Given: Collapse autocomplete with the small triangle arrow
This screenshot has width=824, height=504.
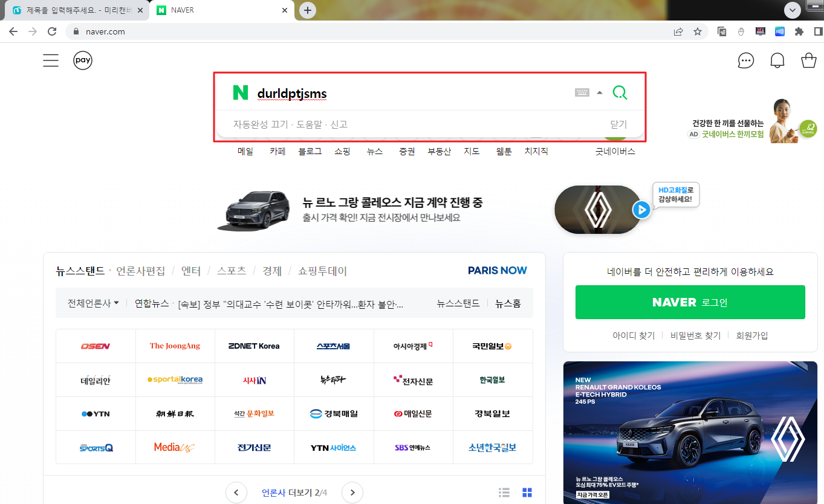Looking at the screenshot, I should coord(600,92).
